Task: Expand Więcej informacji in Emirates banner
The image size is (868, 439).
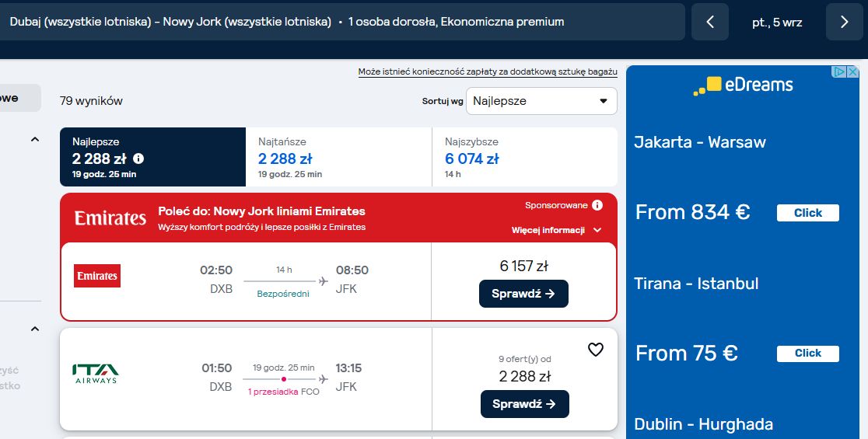Action: coord(556,230)
